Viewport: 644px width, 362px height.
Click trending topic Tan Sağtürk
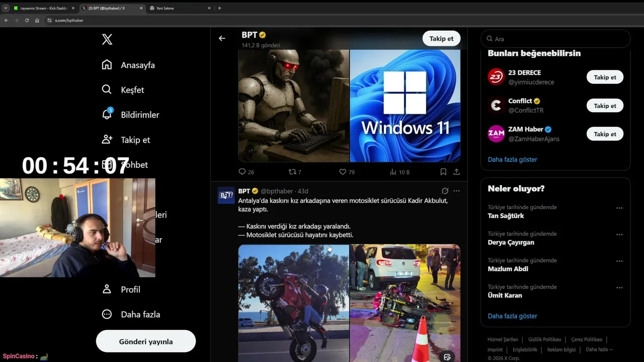point(506,216)
